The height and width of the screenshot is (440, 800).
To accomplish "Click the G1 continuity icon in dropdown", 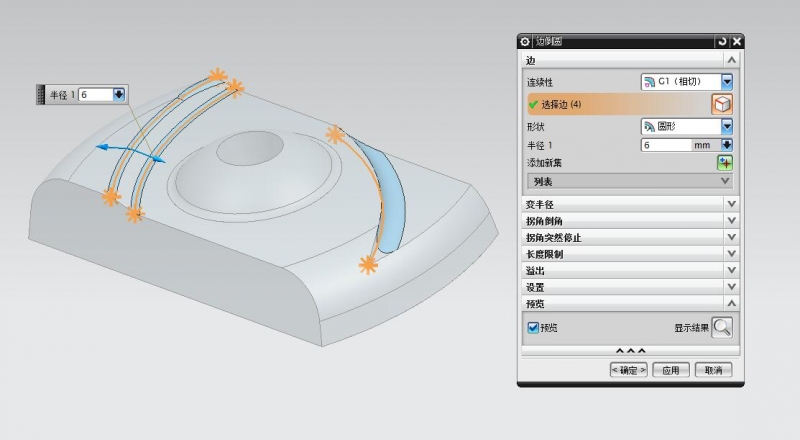I will pyautogui.click(x=649, y=82).
